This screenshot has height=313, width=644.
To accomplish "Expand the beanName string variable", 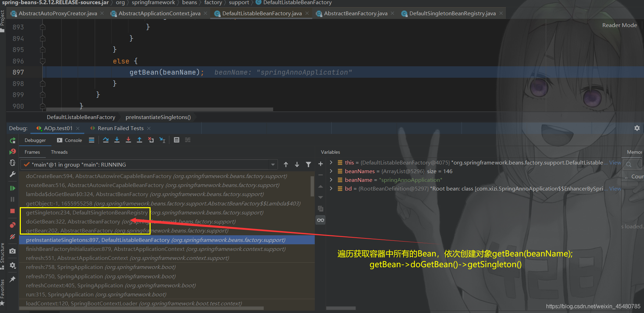I will [x=331, y=180].
